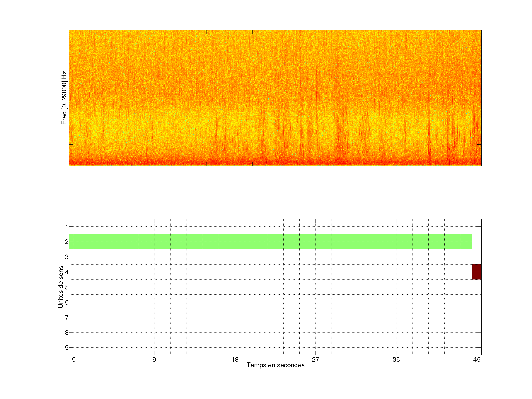Click the x-axis tick label 0

(74, 359)
